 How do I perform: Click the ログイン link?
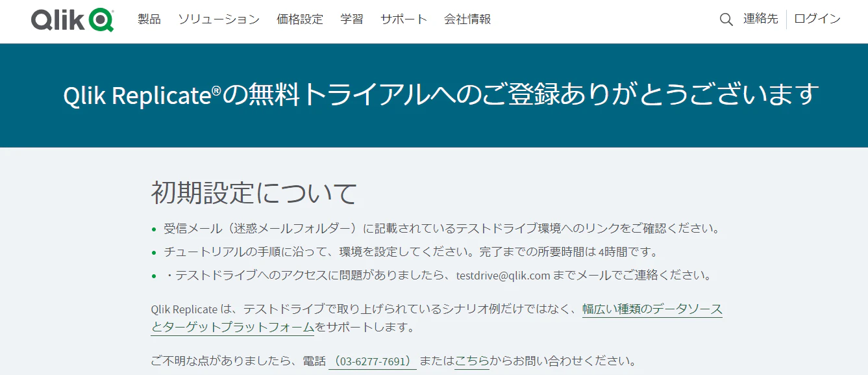pyautogui.click(x=817, y=19)
